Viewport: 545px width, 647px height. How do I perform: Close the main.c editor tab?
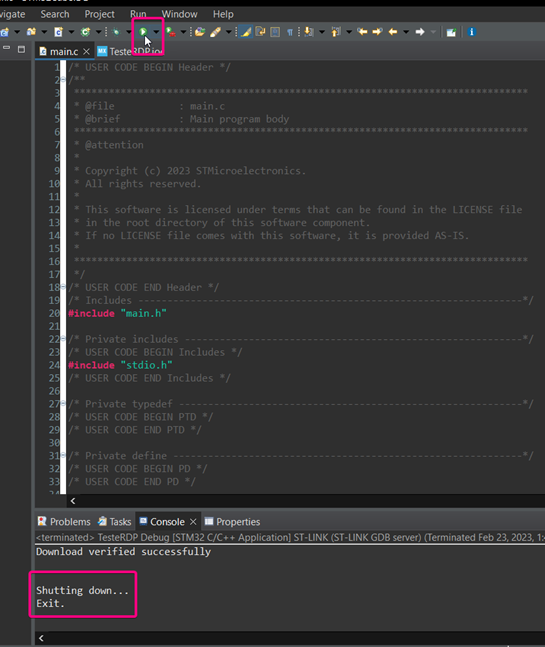point(86,52)
